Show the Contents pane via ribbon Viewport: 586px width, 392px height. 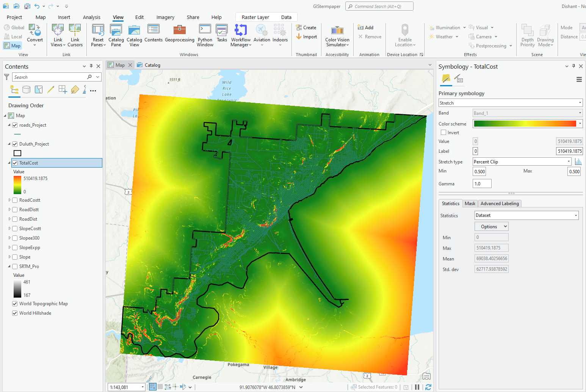[x=154, y=33]
